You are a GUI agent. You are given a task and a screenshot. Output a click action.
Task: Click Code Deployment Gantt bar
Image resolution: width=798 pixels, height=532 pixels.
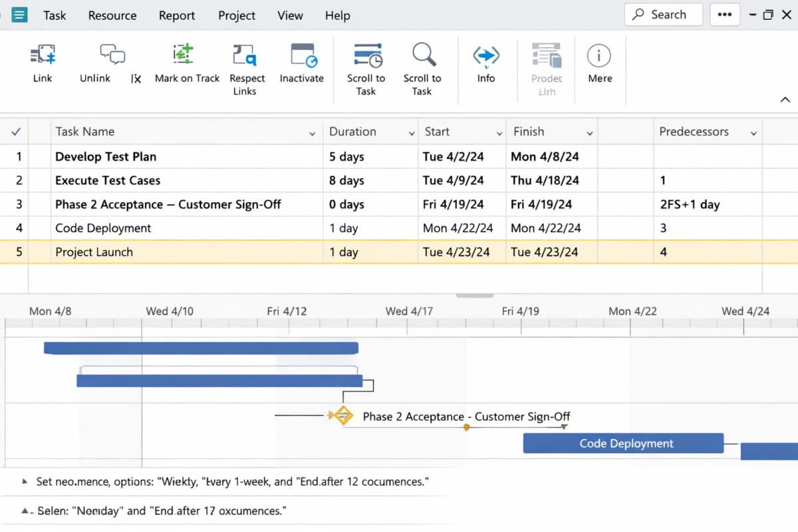click(x=623, y=444)
